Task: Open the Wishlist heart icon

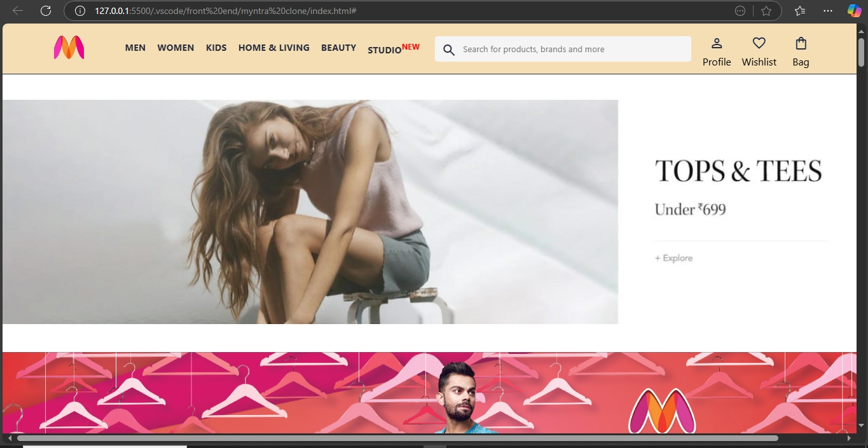Action: 759,43
